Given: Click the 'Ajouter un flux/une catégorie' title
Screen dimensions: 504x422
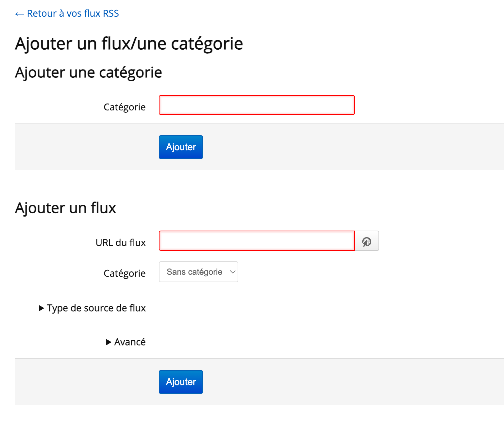Looking at the screenshot, I should tap(129, 43).
